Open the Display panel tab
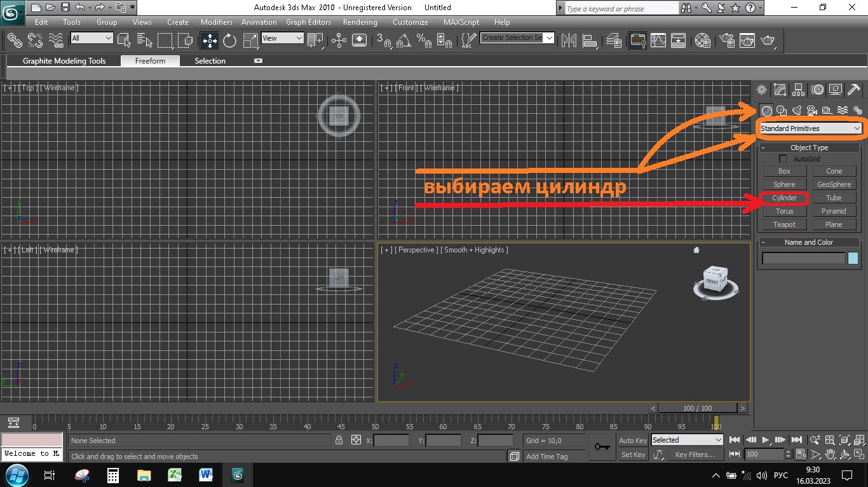 836,90
